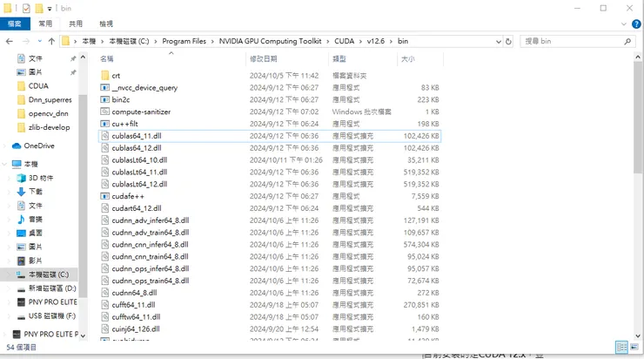Open the CDUA folder in quick access

[x=38, y=86]
